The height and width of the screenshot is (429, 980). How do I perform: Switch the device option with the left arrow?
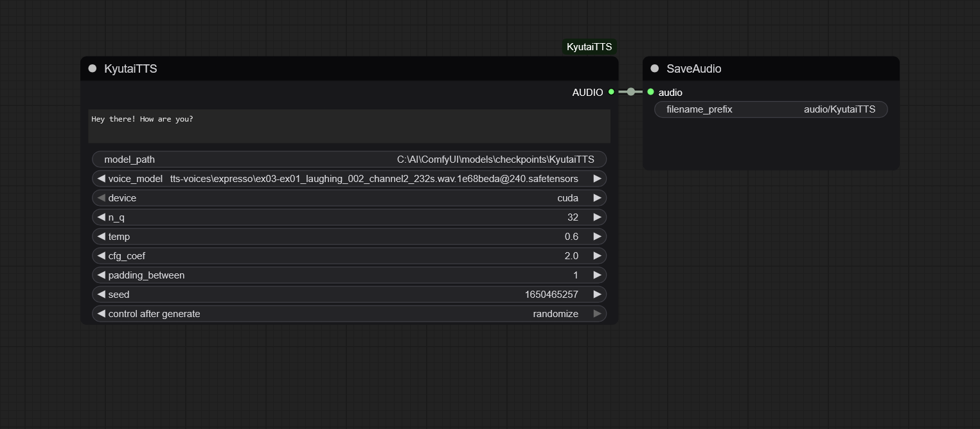point(101,198)
